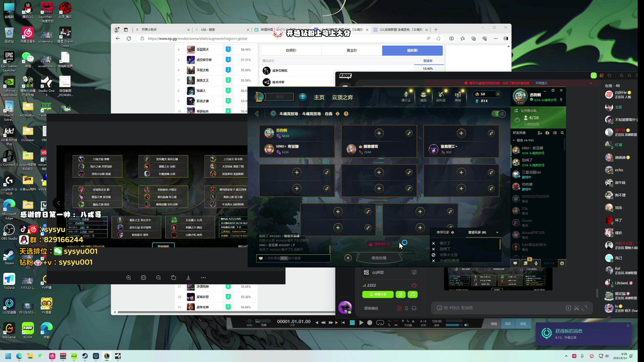Viewport: 644px width, 362px height.
Task: Click the 寻找对局 find match button
Action: coord(379,258)
